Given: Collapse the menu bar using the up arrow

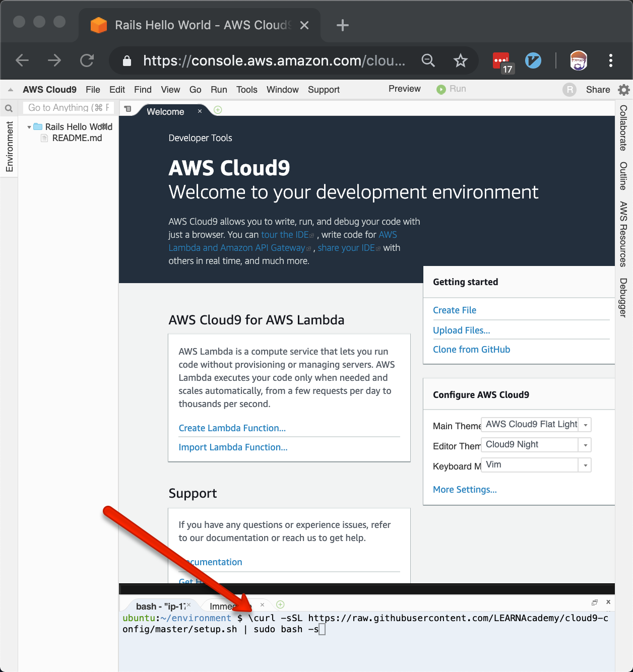Looking at the screenshot, I should click(10, 90).
